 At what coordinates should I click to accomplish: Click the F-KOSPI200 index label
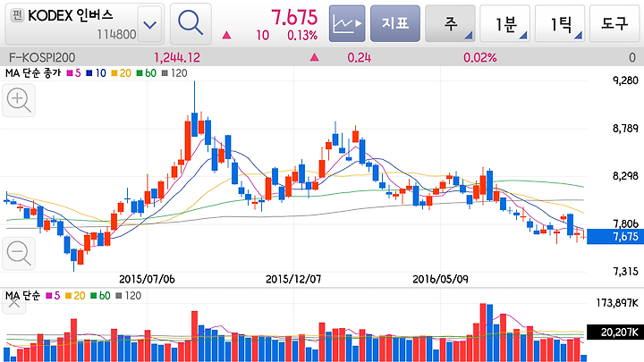42,57
